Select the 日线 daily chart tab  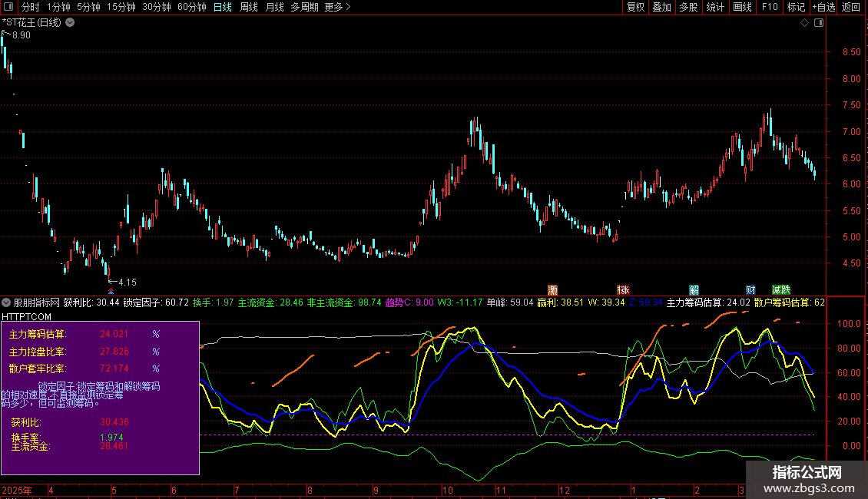click(223, 7)
